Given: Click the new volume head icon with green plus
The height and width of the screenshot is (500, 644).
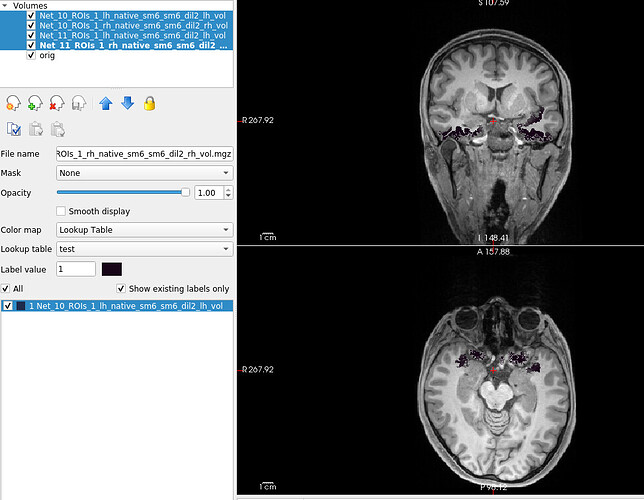Looking at the screenshot, I should coord(35,103).
